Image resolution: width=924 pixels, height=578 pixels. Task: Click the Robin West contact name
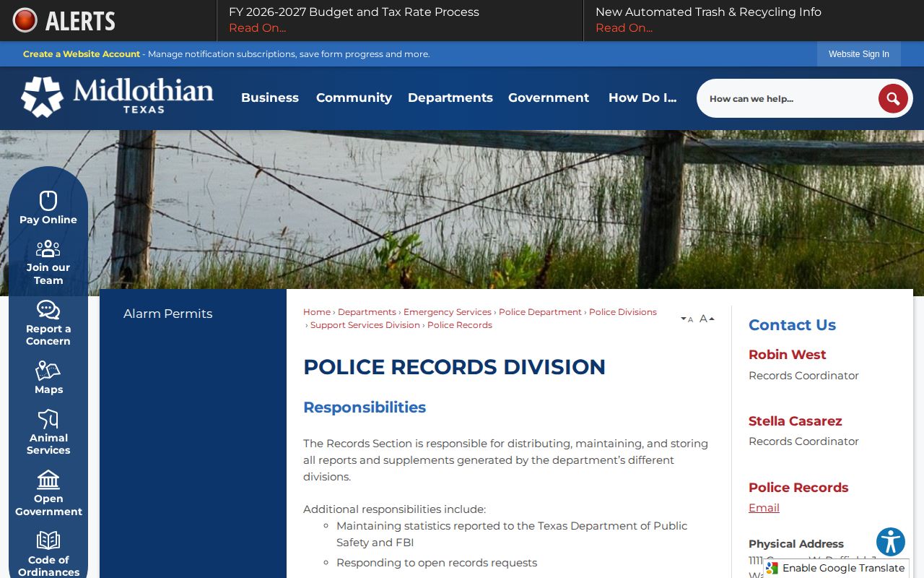pyautogui.click(x=787, y=355)
